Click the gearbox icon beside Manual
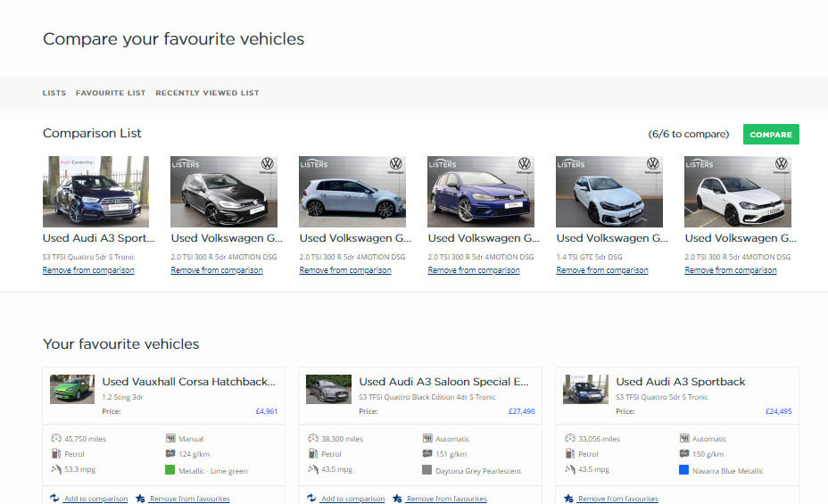The width and height of the screenshot is (828, 504). click(170, 438)
